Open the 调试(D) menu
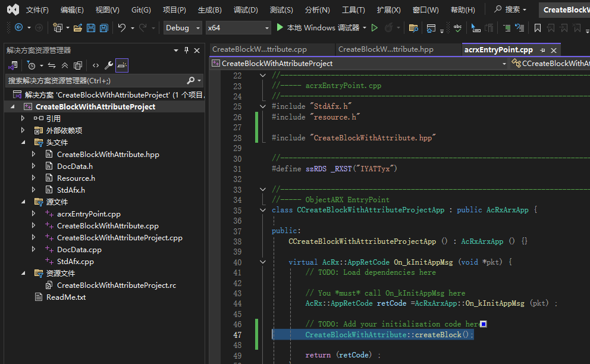590x364 pixels. coord(246,10)
